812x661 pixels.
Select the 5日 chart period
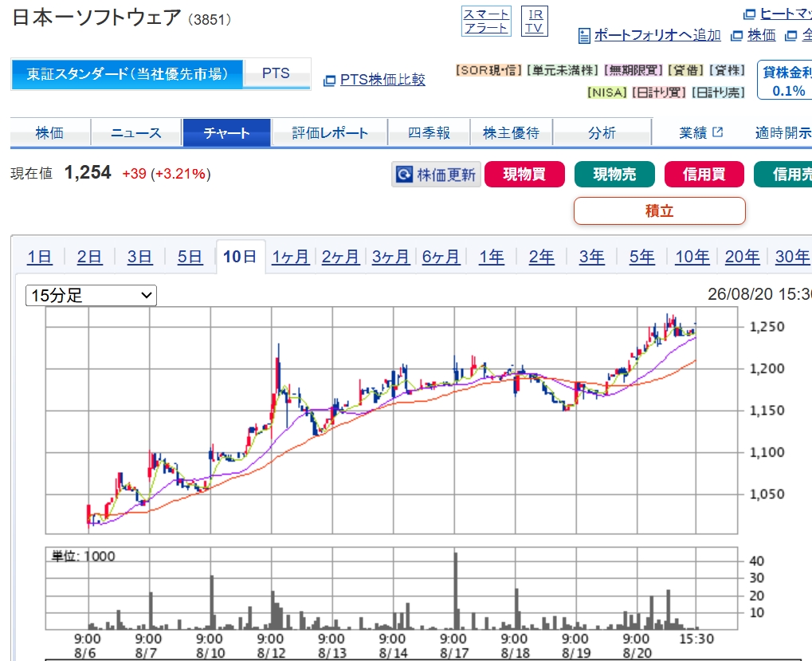[190, 257]
